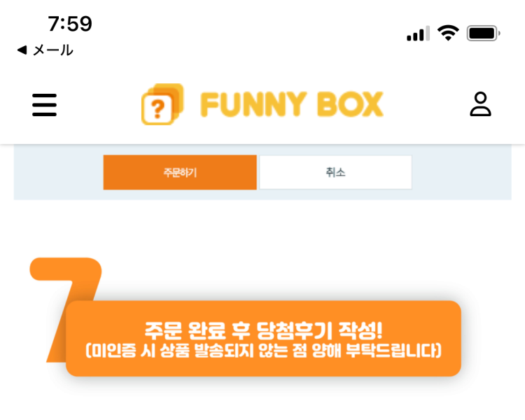Tap the 미인증 시 상품 발송되지 않는 notice line
The height and width of the screenshot is (420, 525).
264,350
